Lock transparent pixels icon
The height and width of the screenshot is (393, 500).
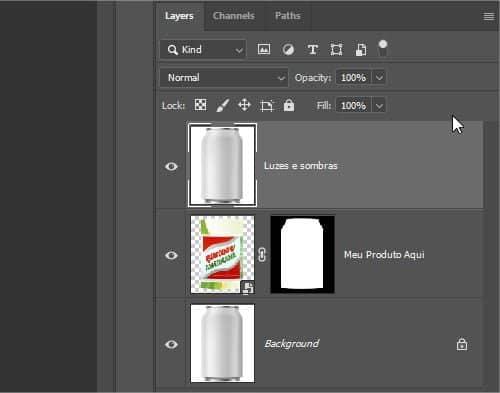(x=200, y=105)
